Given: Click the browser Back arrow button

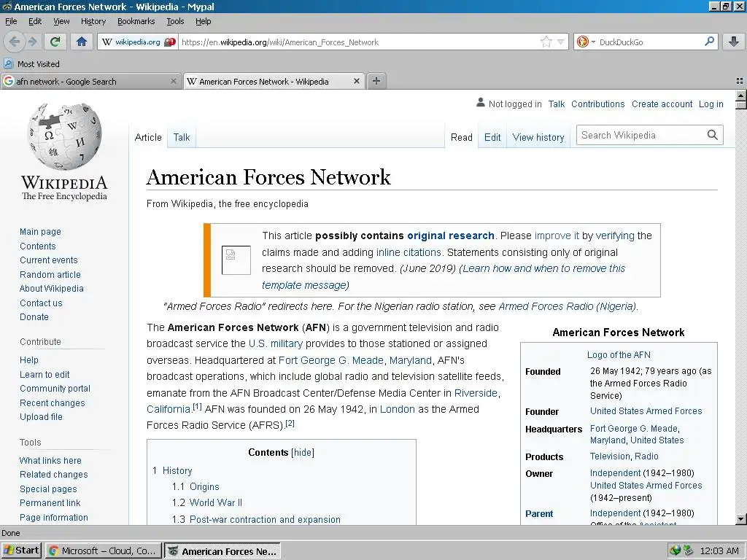Looking at the screenshot, I should point(15,42).
